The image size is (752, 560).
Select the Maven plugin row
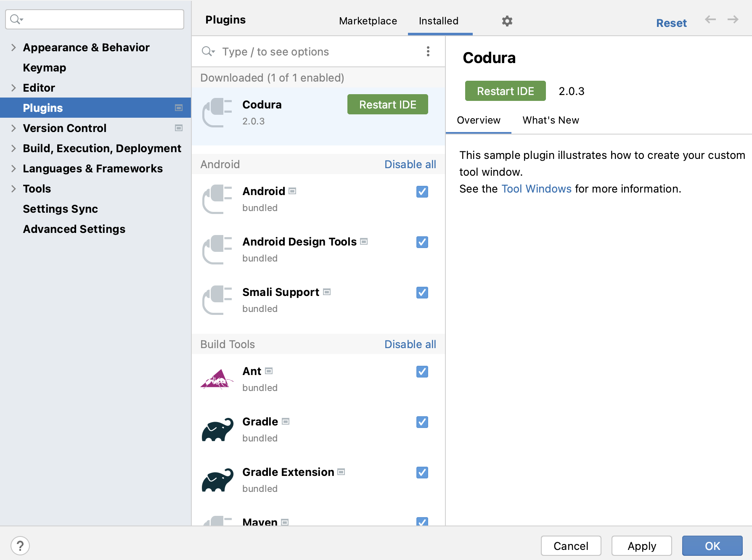click(x=318, y=520)
